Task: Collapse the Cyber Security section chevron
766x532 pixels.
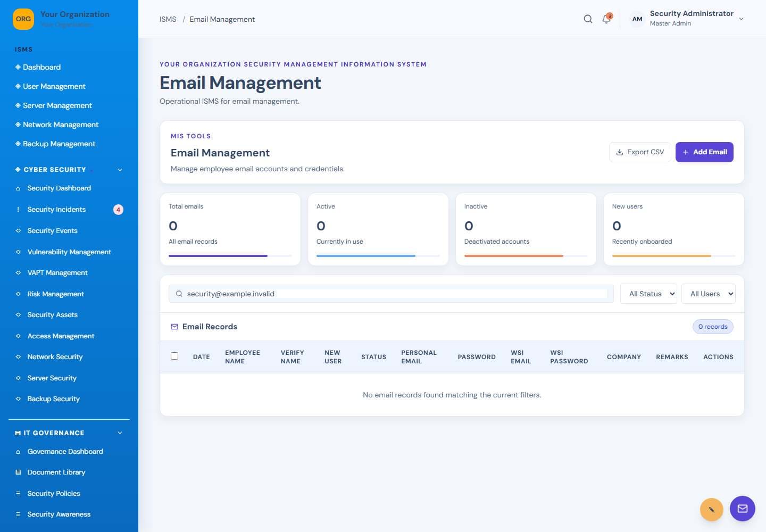Action: tap(120, 170)
